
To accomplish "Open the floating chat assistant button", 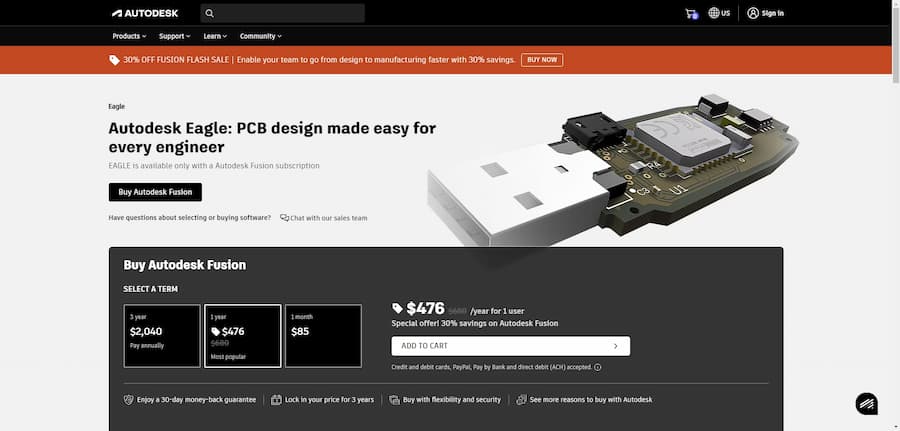I will (867, 403).
